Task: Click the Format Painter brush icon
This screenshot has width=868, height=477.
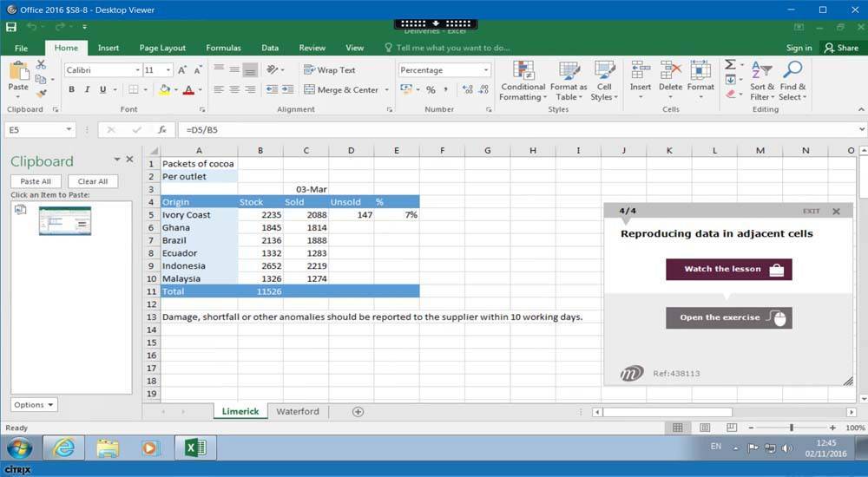Action: 40,94
